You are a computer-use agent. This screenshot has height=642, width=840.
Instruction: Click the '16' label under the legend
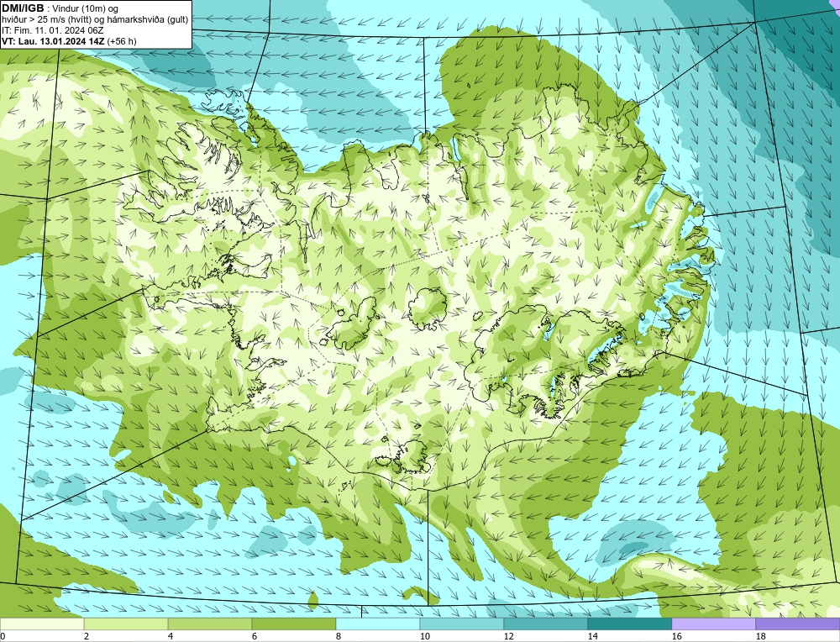pyautogui.click(x=676, y=637)
